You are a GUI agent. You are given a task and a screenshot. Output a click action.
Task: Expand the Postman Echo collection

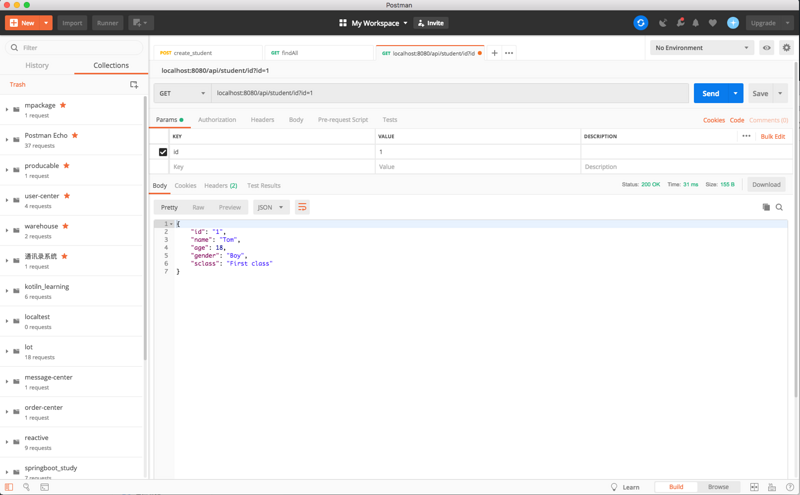7,140
